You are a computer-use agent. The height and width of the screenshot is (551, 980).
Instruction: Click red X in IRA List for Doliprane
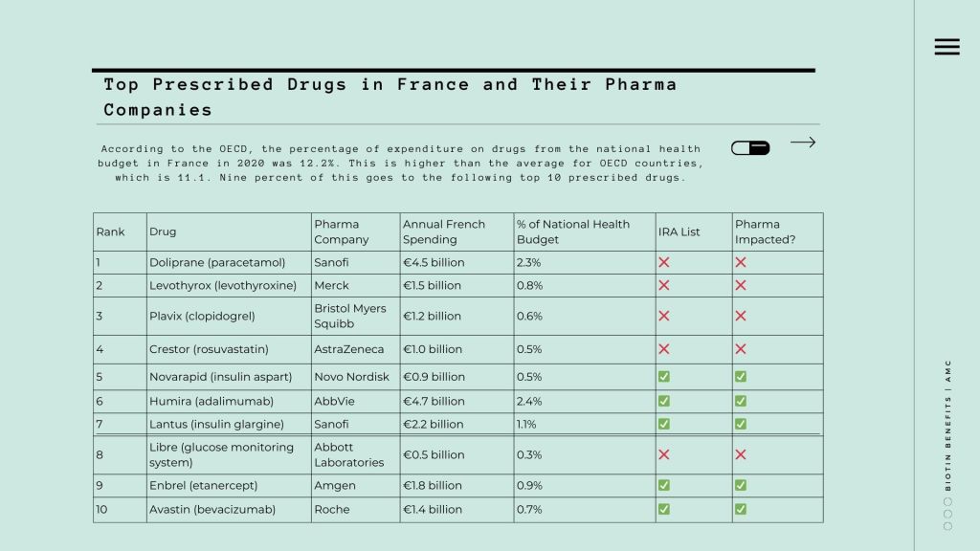point(664,262)
